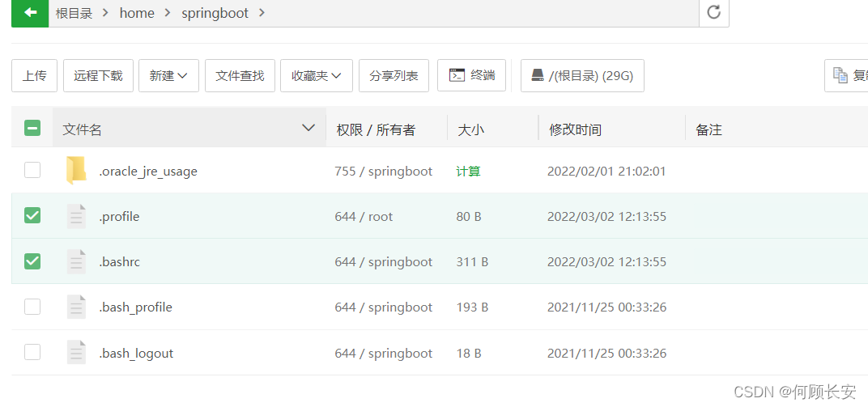Viewport: 868px width, 407px height.
Task: Select the /(根目录) (29G) disk button
Action: (582, 76)
